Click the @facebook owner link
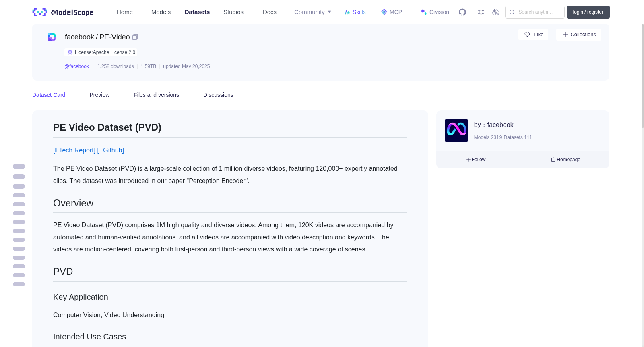Screen dimensions: 644x347 click(x=76, y=66)
